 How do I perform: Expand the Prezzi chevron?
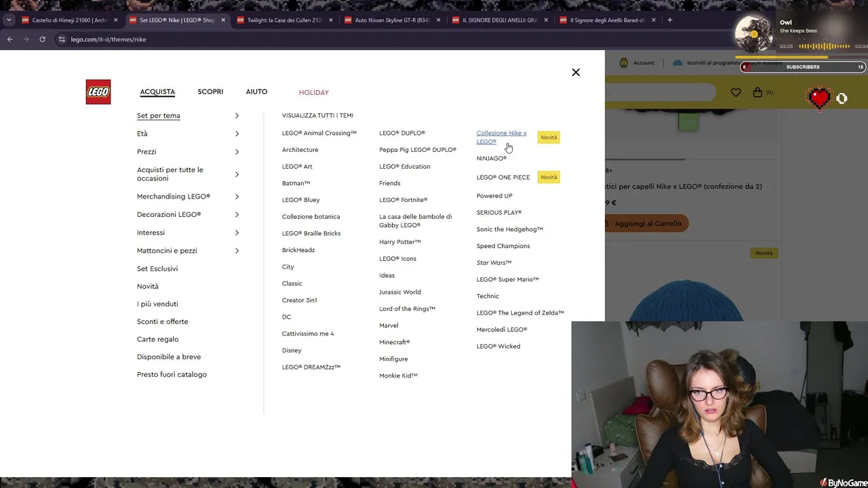coord(237,152)
